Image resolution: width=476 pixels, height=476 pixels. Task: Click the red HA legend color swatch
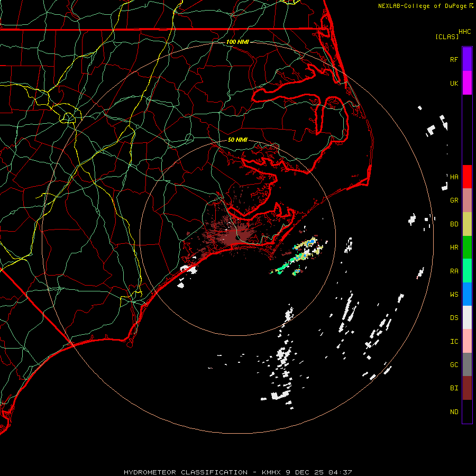click(467, 177)
